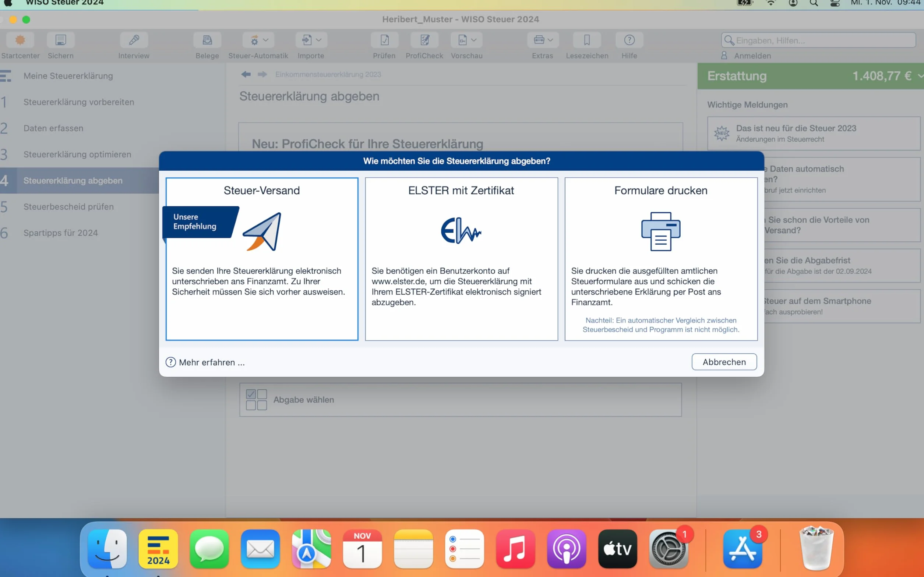Expand the Importe dropdown arrow

pos(319,40)
